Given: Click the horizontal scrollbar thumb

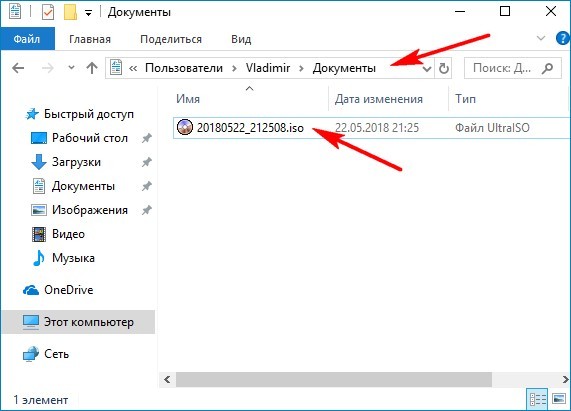Looking at the screenshot, I should coord(334,380).
